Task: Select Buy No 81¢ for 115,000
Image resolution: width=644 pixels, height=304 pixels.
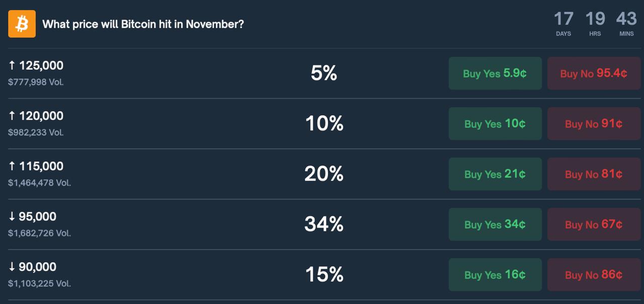Action: [x=594, y=174]
